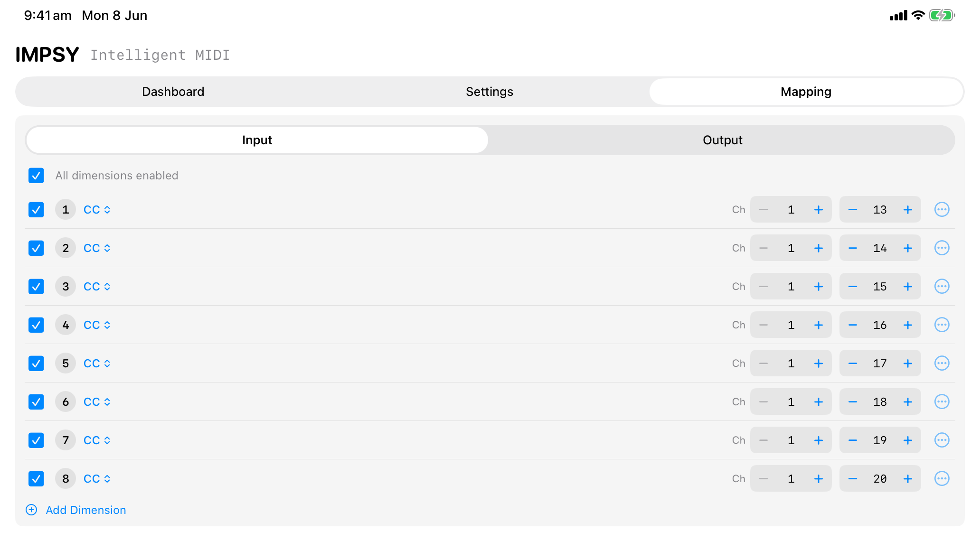Increment CC number 13 on dimension 1

pos(907,209)
